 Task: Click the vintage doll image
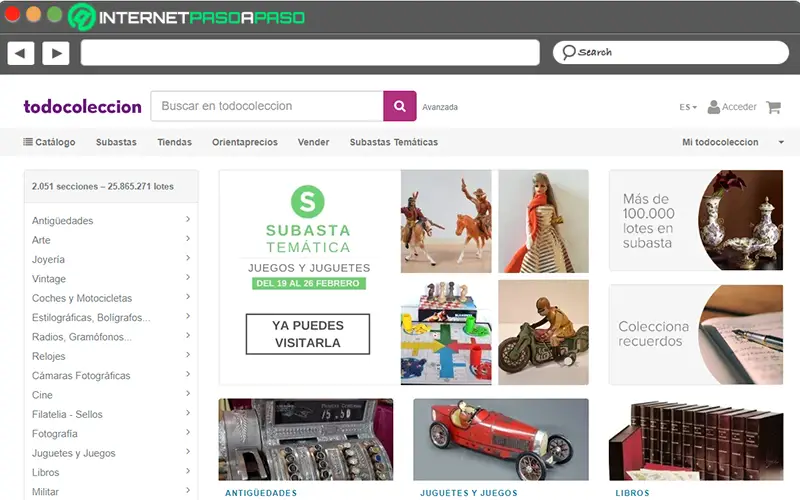[x=543, y=221]
